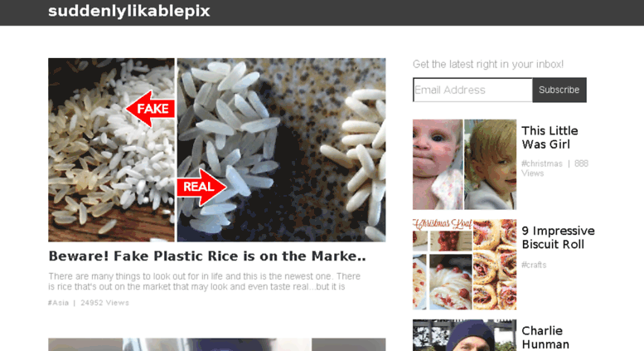
Task: Open the partially visible second article image
Action: click(x=217, y=344)
